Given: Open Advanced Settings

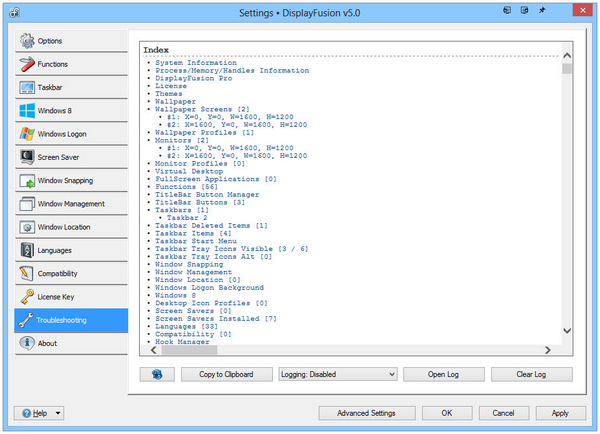Looking at the screenshot, I should (367, 413).
